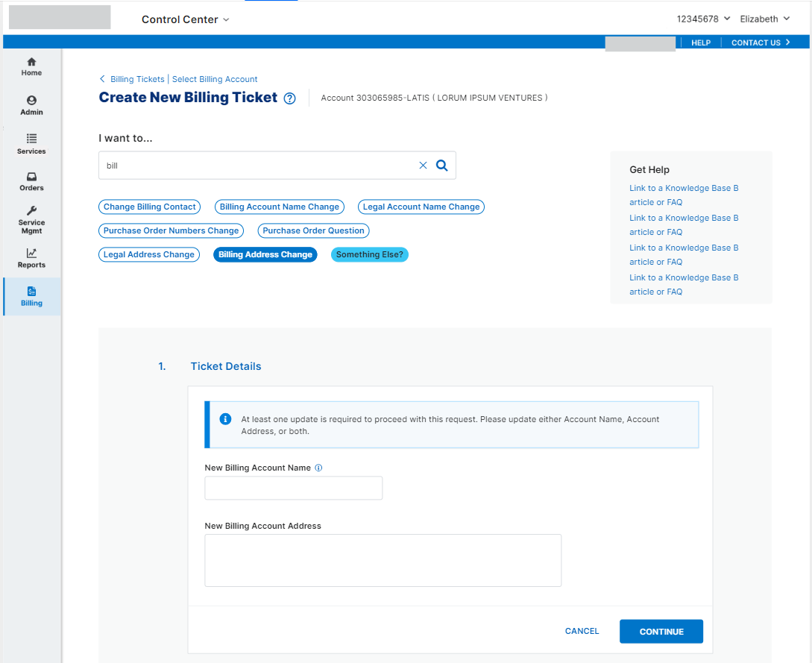Click the search magnifier icon
Image resolution: width=812 pixels, height=663 pixels.
(441, 165)
